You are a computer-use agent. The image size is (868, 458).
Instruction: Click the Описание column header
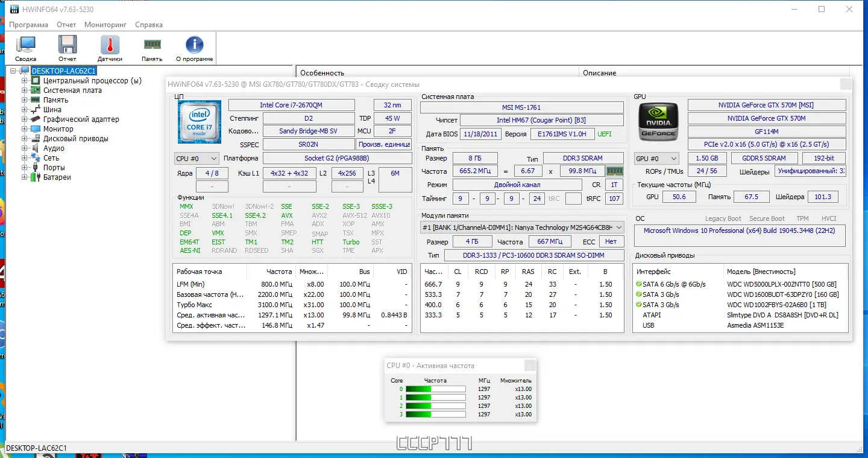pos(599,73)
